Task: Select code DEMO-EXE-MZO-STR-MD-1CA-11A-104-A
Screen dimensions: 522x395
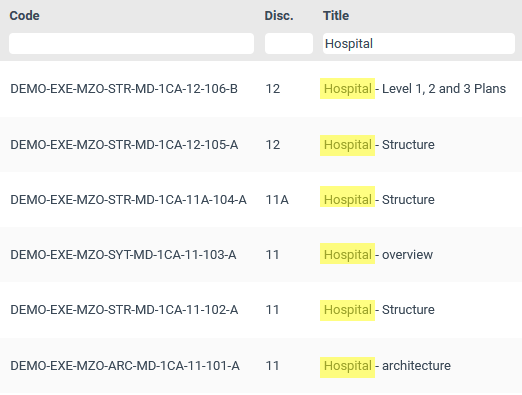Action: (x=129, y=200)
